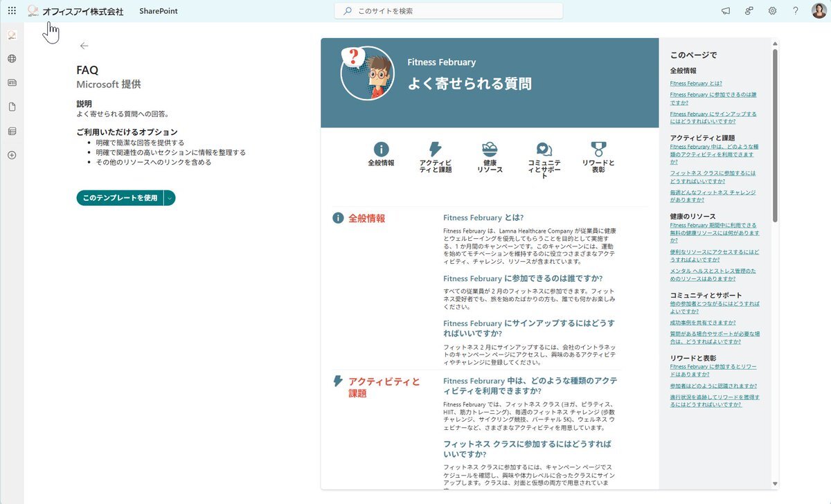Expand the template button dropdown chevron

pyautogui.click(x=170, y=198)
